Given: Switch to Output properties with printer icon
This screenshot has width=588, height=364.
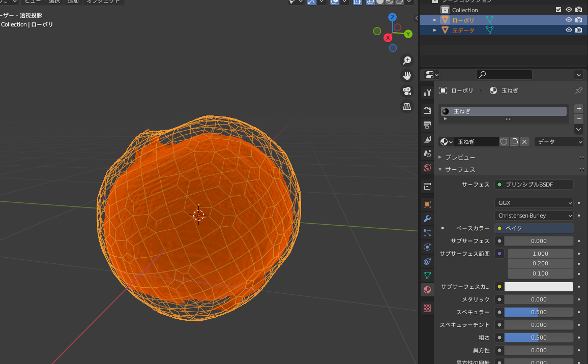Looking at the screenshot, I should (427, 125).
